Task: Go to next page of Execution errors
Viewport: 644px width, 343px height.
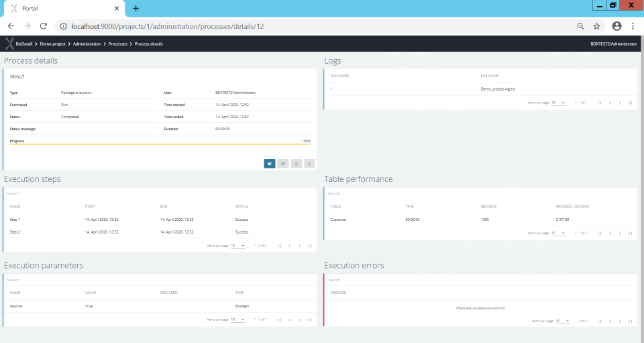Action: pos(620,322)
